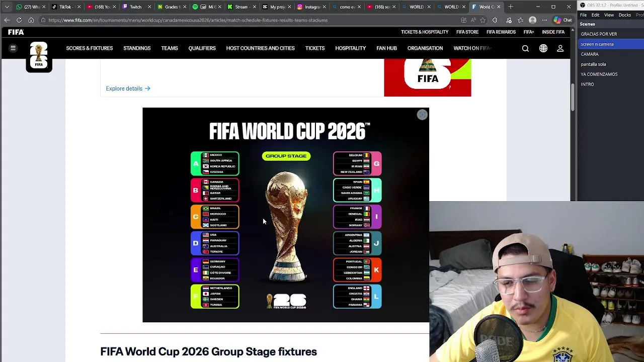644x362 pixels.
Task: Select pantalla sola scene in OBS
Action: point(611,64)
